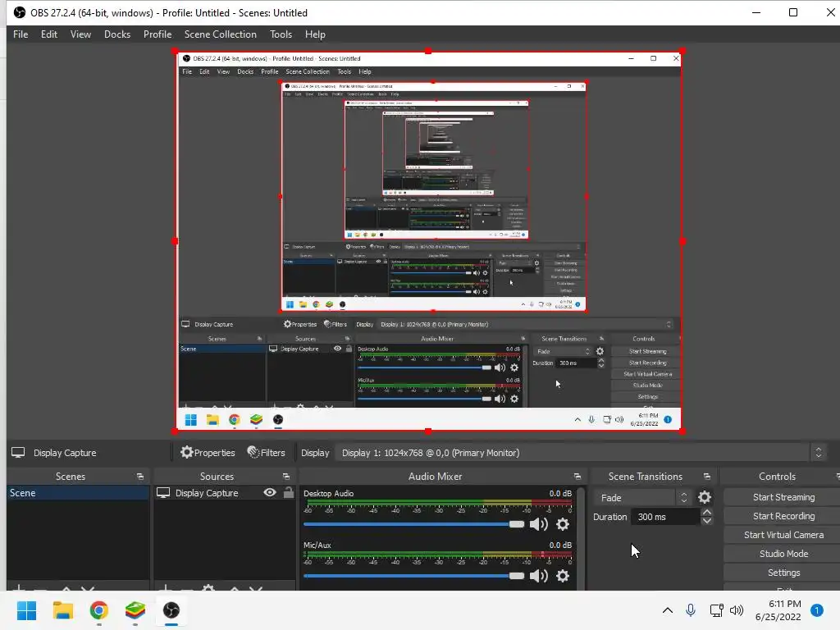Open BlueStacks from the taskbar
The image size is (840, 630).
pos(135,610)
